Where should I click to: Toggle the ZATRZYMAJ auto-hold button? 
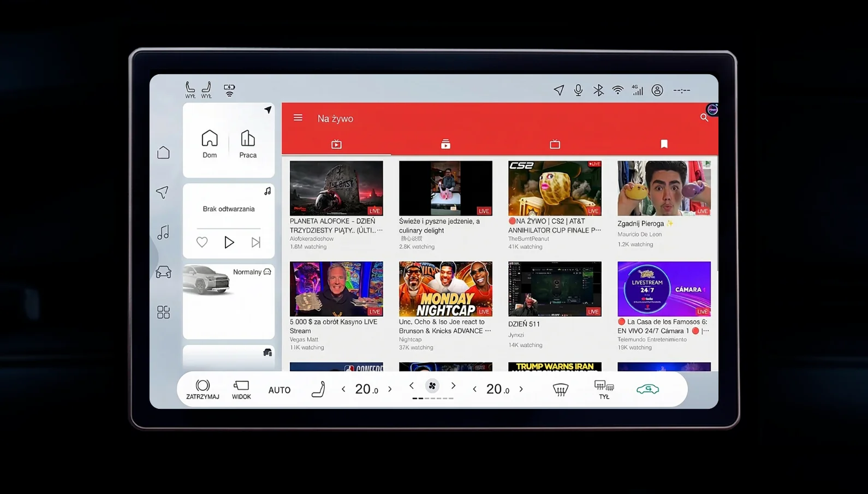pyautogui.click(x=203, y=390)
